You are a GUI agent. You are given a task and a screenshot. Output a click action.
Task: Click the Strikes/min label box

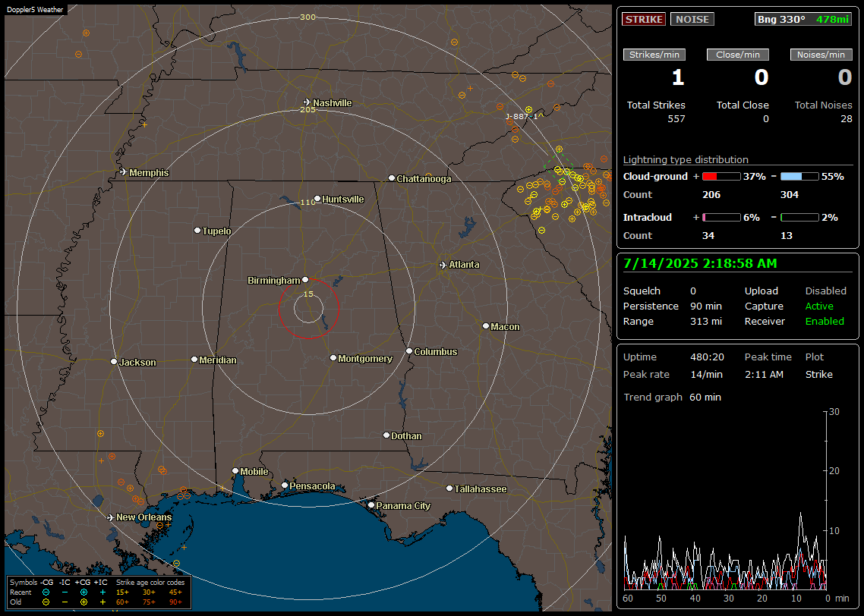tap(654, 55)
